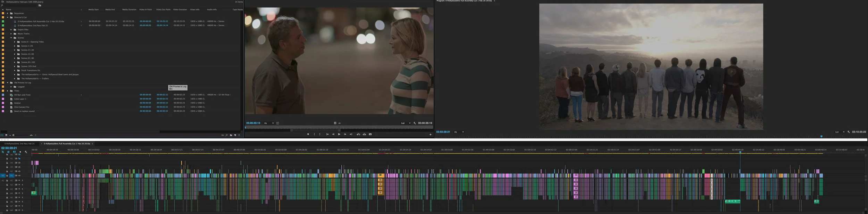
Task: Click Automate to Sequence in Project panel
Action: click(x=223, y=135)
